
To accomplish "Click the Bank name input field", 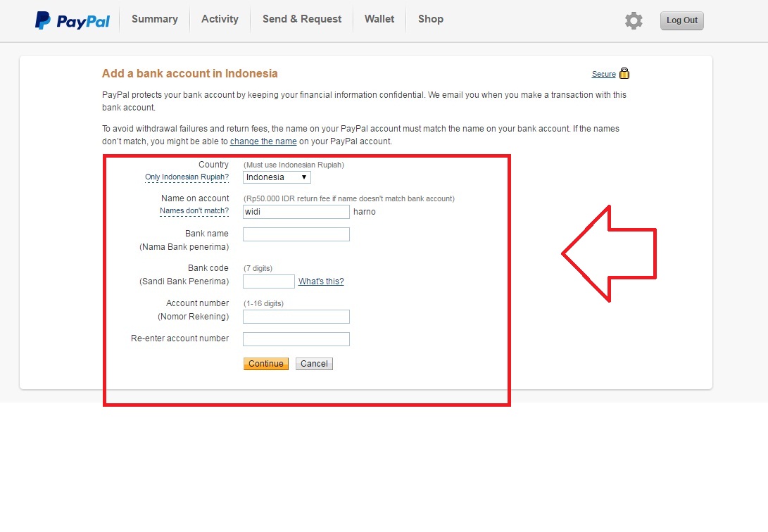I will coord(296,234).
